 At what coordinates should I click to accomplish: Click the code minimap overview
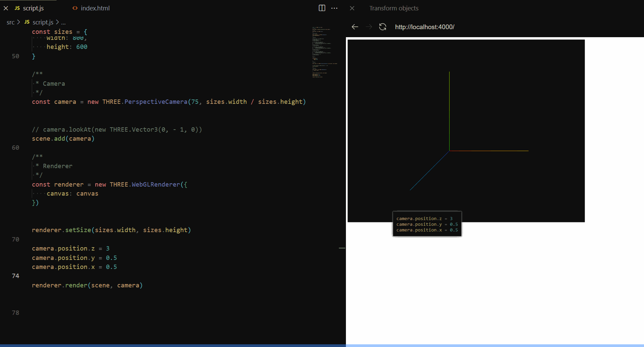click(x=325, y=52)
